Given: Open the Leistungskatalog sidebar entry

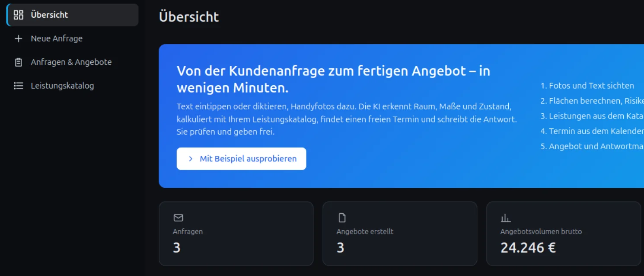Looking at the screenshot, I should (73, 86).
